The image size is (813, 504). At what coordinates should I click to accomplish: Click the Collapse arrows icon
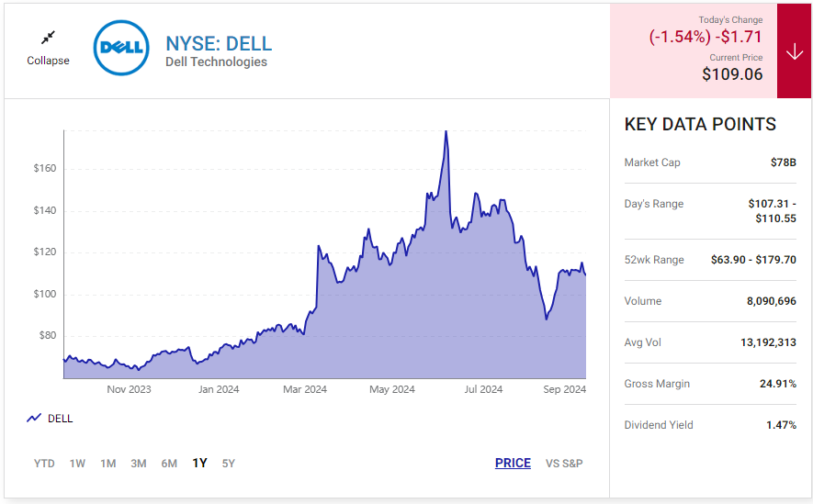click(x=48, y=38)
